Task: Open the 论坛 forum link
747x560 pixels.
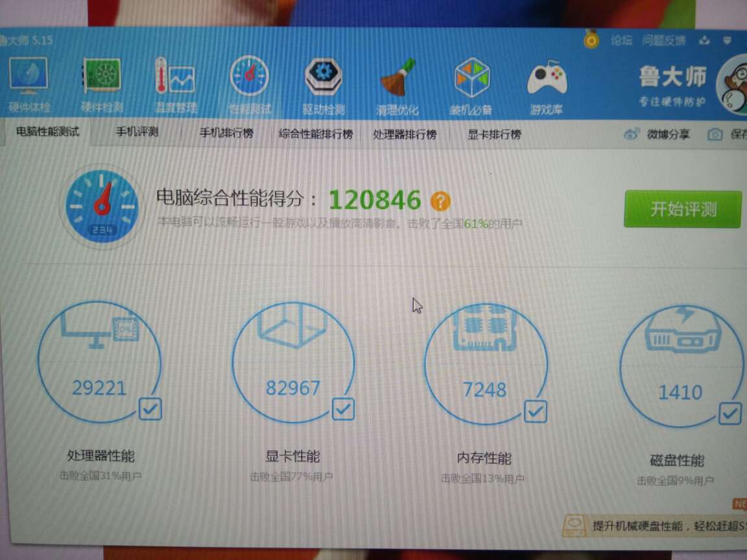Action: (622, 40)
